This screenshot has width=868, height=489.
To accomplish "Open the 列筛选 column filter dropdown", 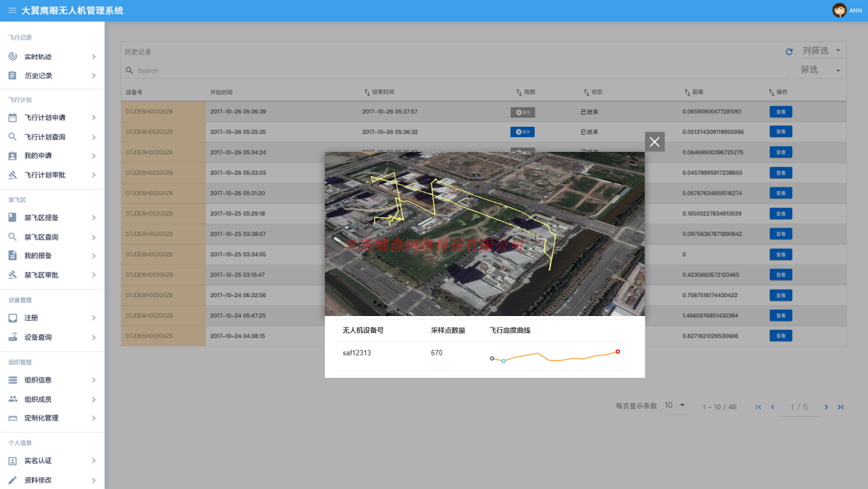I will pyautogui.click(x=821, y=51).
